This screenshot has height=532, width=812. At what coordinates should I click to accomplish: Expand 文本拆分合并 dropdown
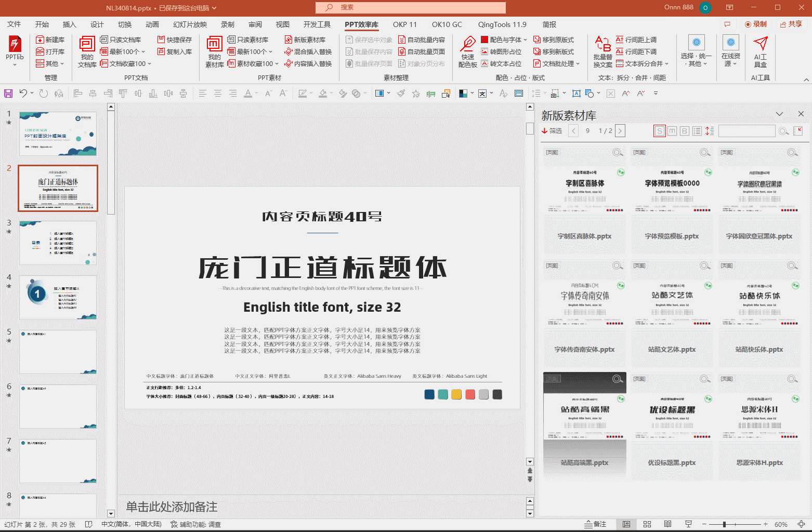pos(643,63)
